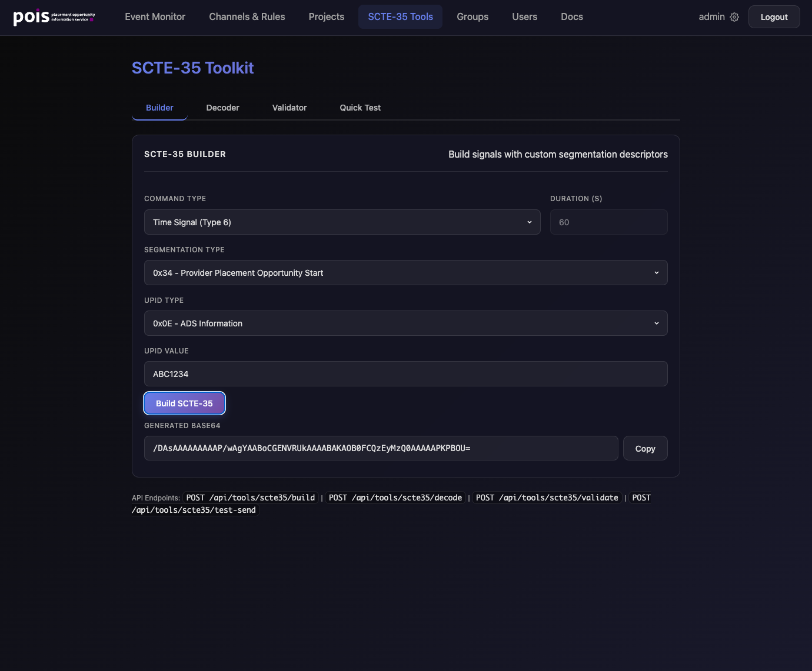Switch to the Decoder tab

[x=222, y=108]
